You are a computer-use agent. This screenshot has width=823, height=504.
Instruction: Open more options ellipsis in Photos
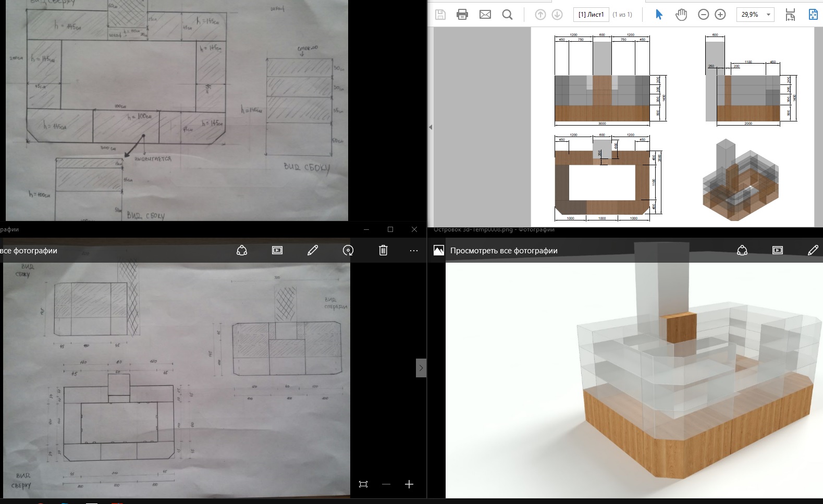point(414,251)
